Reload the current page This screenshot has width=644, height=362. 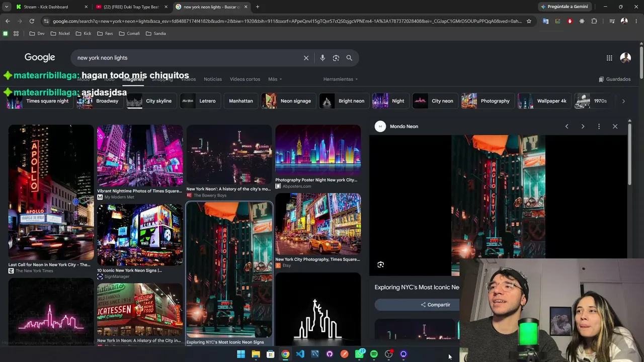32,21
